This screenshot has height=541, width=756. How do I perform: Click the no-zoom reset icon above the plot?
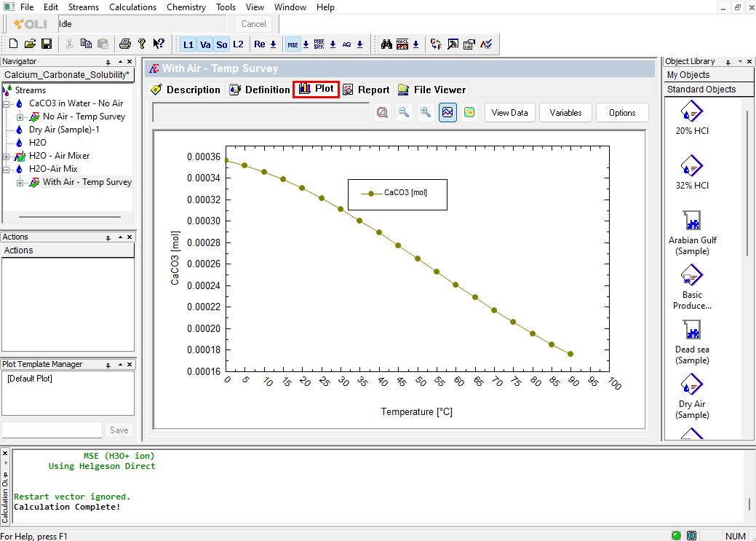click(x=382, y=112)
